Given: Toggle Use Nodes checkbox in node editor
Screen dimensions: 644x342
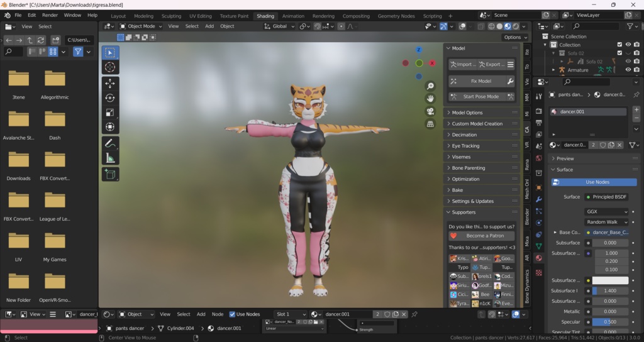Looking at the screenshot, I should [x=232, y=314].
